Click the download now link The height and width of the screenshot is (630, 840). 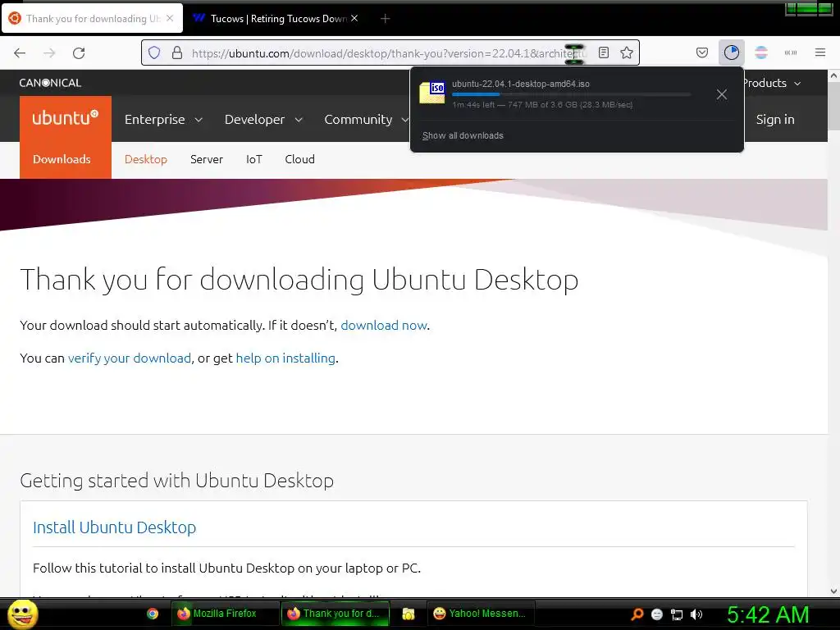click(384, 325)
